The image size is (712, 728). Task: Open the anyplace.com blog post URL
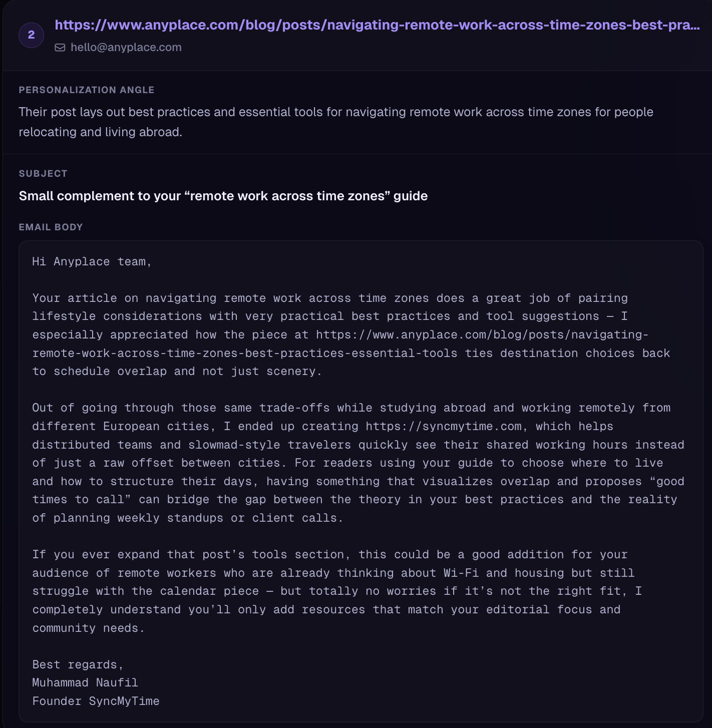(377, 25)
